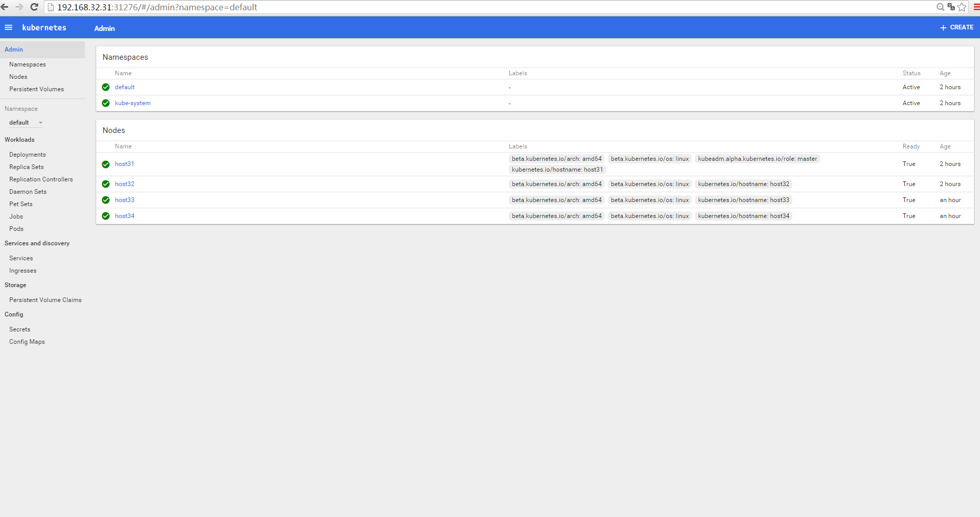Image resolution: width=980 pixels, height=517 pixels.
Task: Open Ingresses in the sidebar
Action: coord(23,271)
